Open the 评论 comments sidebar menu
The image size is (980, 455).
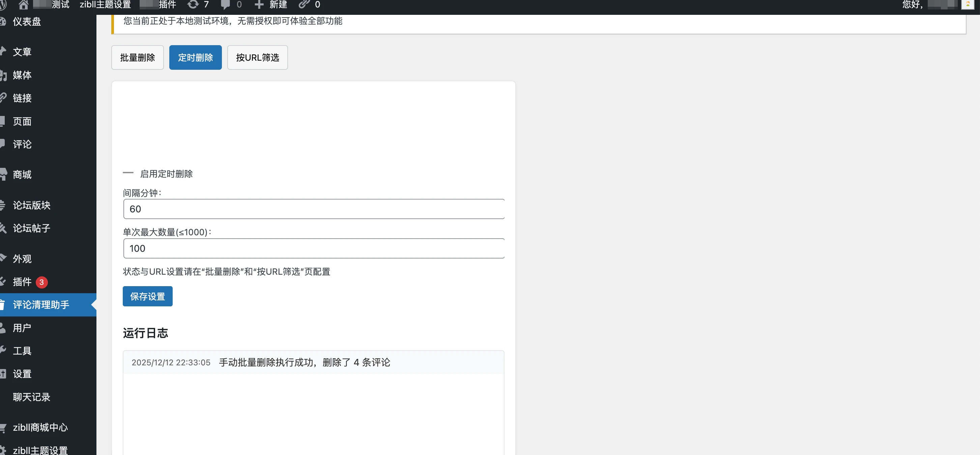pos(22,144)
